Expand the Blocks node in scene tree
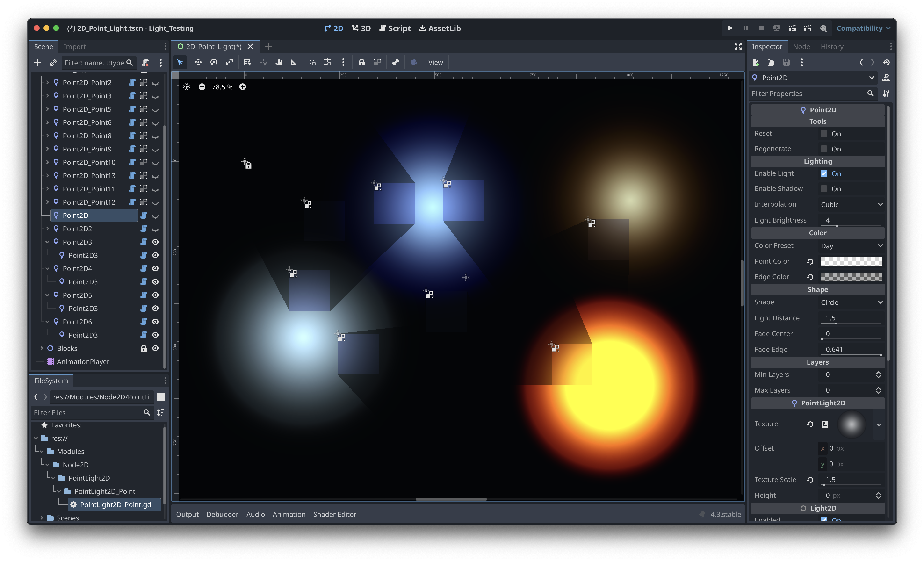The width and height of the screenshot is (924, 561). click(42, 348)
